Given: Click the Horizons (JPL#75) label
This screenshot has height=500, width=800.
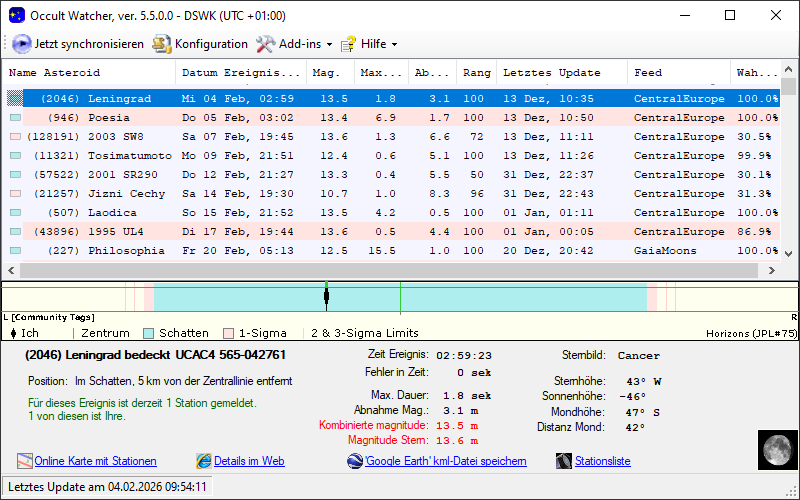Looking at the screenshot, I should pos(752,334).
